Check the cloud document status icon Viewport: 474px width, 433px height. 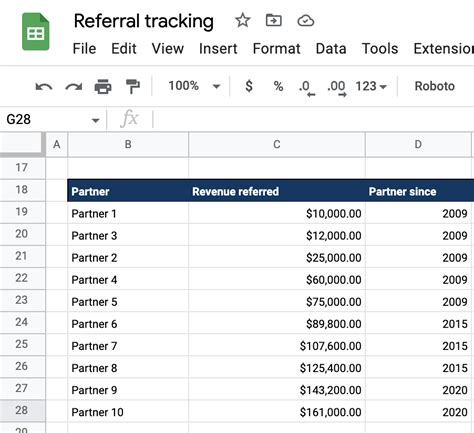click(305, 21)
